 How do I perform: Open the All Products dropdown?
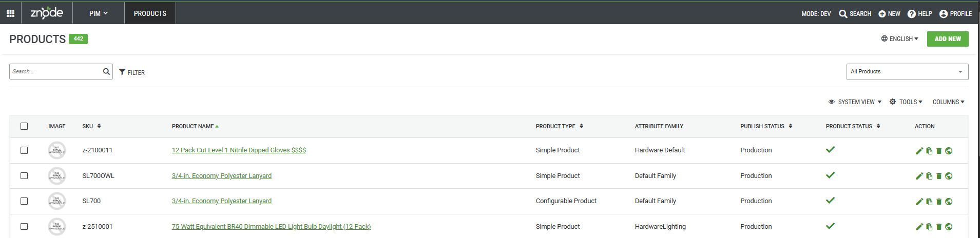tap(907, 72)
